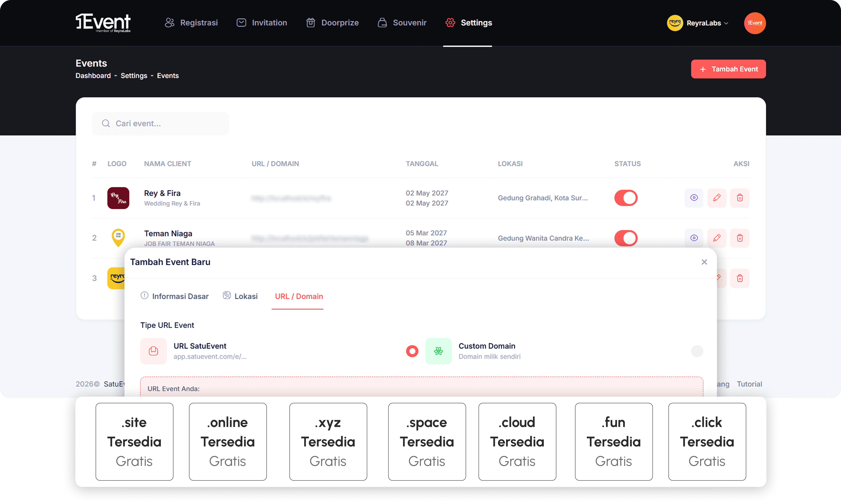Click the Custom Domain green icon
Image resolution: width=841 pixels, height=504 pixels.
tap(438, 351)
